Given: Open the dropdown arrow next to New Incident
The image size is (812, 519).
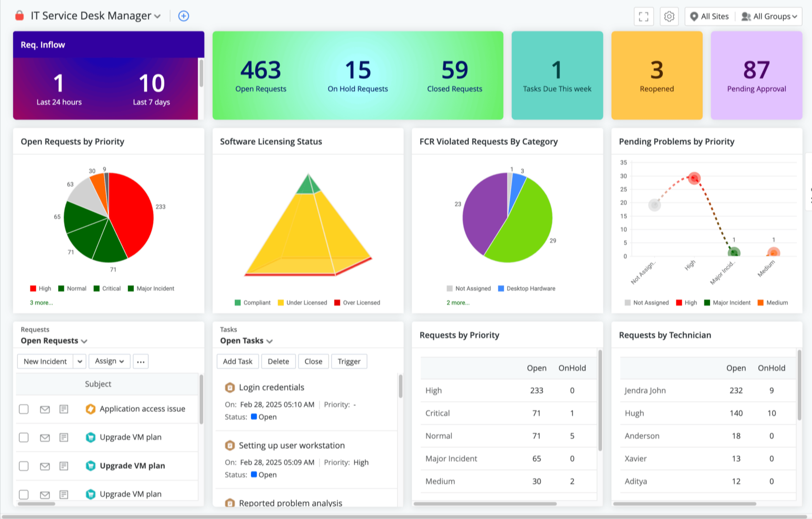Looking at the screenshot, I should coord(79,361).
